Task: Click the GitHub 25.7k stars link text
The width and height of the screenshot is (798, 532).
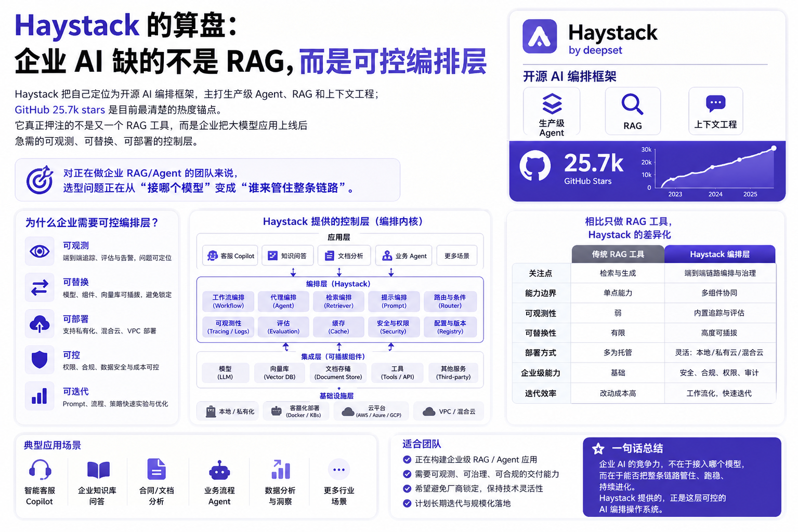Action: click(x=60, y=110)
